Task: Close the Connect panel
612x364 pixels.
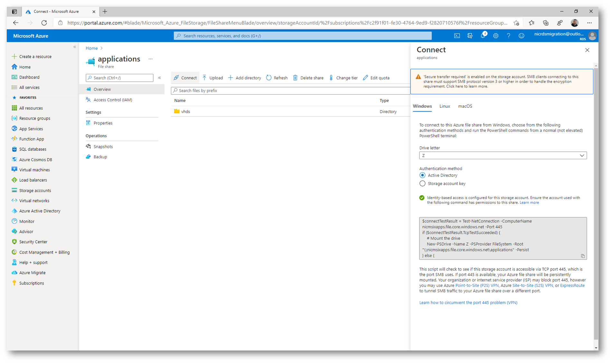Action: 587,50
